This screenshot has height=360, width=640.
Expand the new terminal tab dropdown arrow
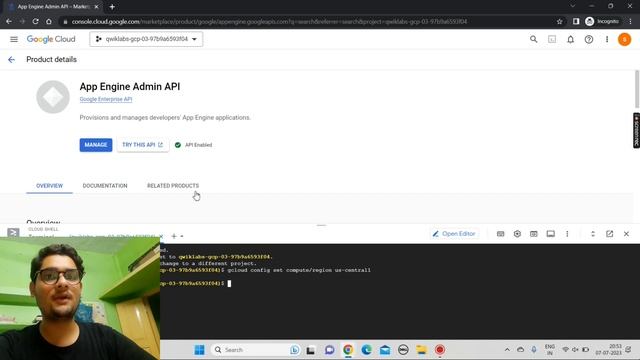coord(182,236)
